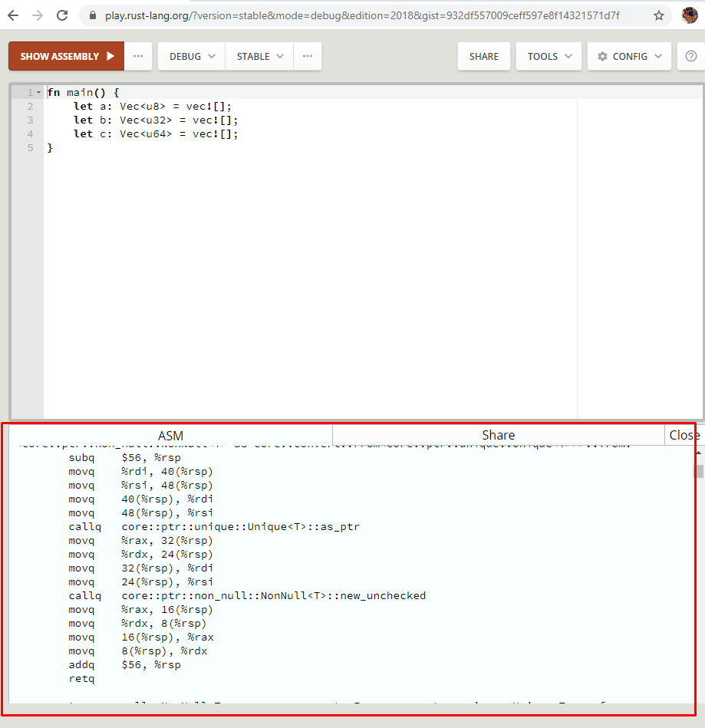Click 'subq $56, %rsp' assembly line
This screenshot has height=728, width=705.
tap(124, 458)
